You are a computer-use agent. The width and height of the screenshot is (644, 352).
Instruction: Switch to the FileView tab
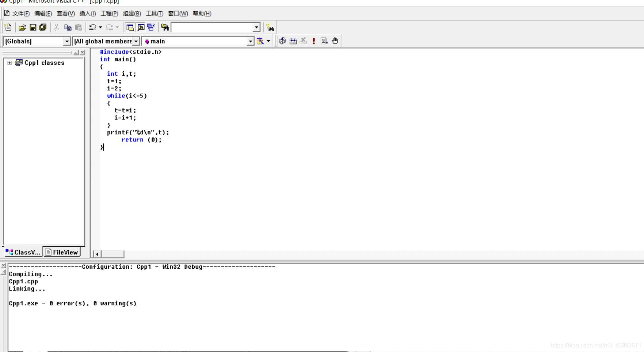[x=62, y=252]
